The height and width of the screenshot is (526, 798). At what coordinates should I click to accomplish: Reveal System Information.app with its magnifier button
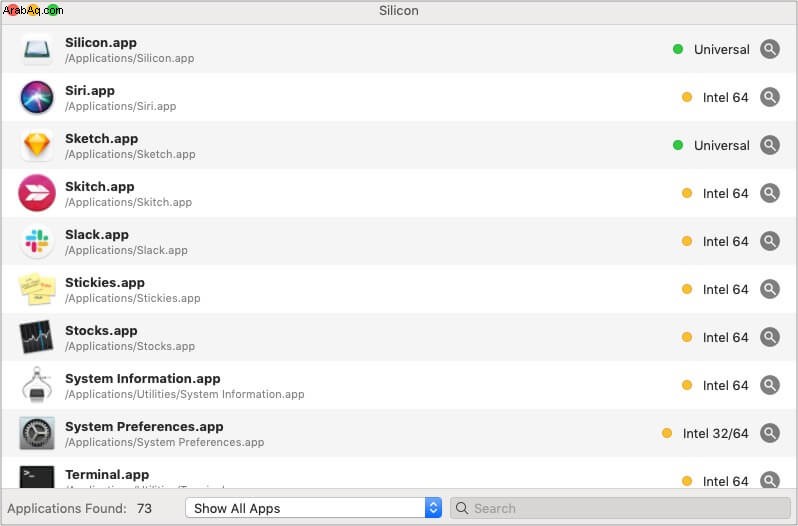770,385
